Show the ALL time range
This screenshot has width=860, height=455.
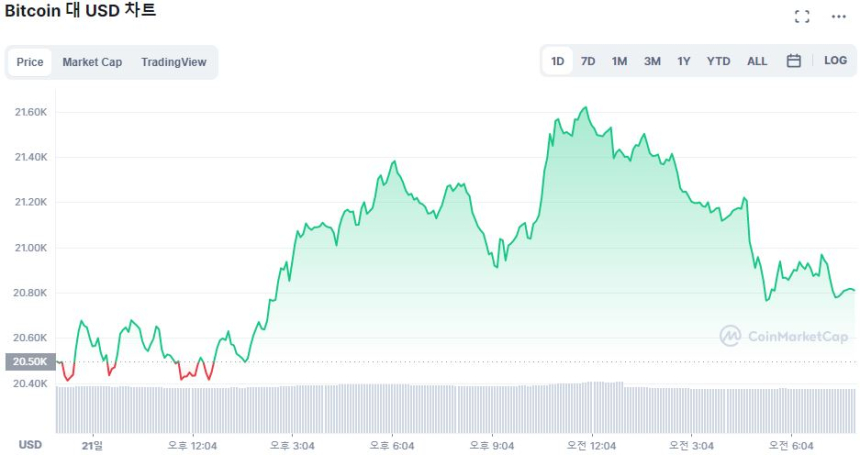click(757, 61)
